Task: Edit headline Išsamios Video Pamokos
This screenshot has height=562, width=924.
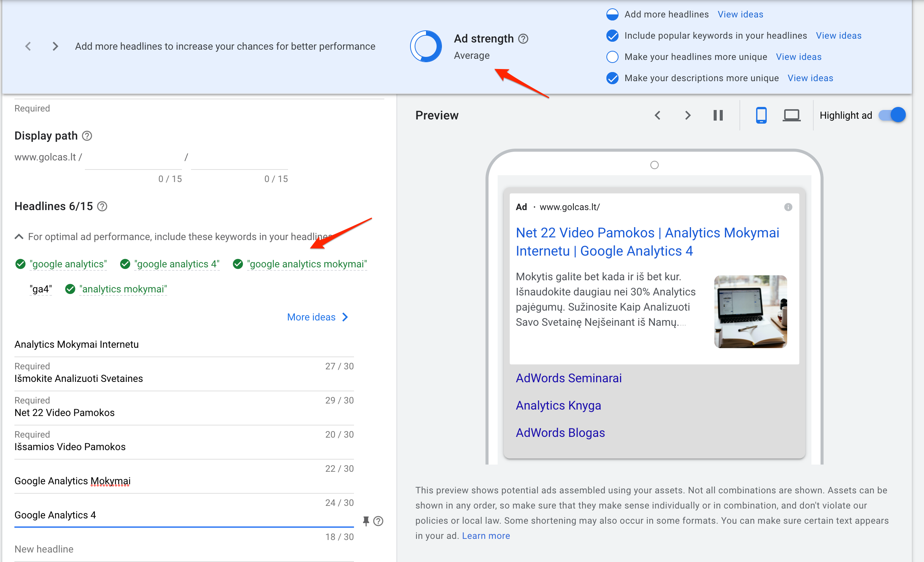Action: (x=184, y=447)
